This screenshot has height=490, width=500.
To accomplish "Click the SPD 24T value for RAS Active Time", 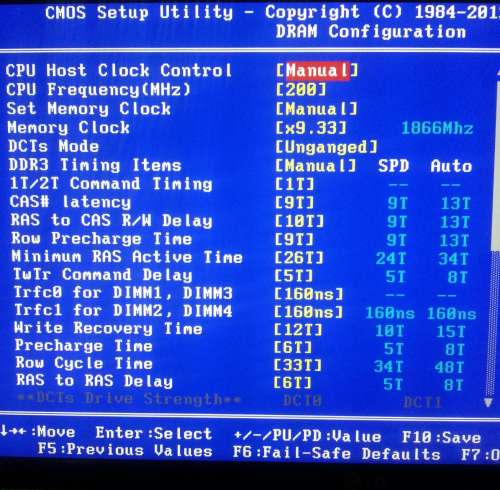I will click(391, 258).
